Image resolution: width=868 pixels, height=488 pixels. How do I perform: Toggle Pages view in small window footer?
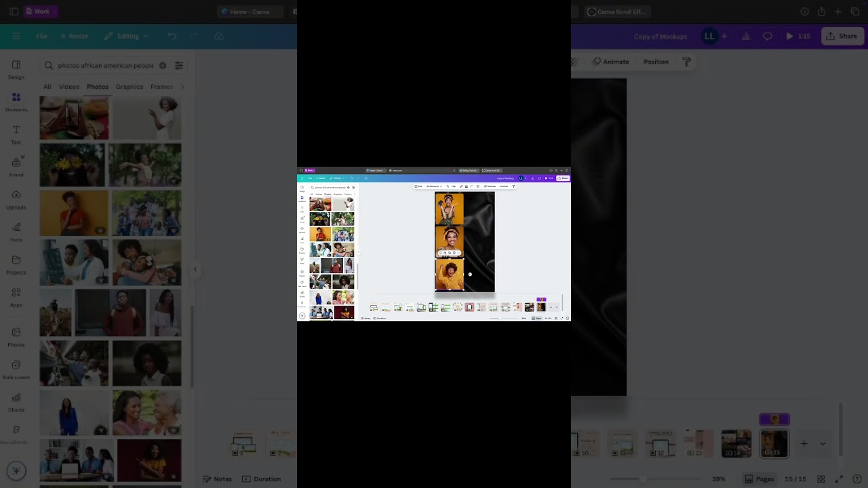536,319
